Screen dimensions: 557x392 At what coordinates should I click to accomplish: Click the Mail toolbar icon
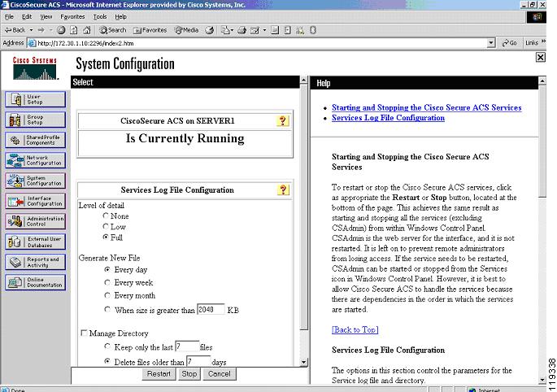click(x=225, y=30)
